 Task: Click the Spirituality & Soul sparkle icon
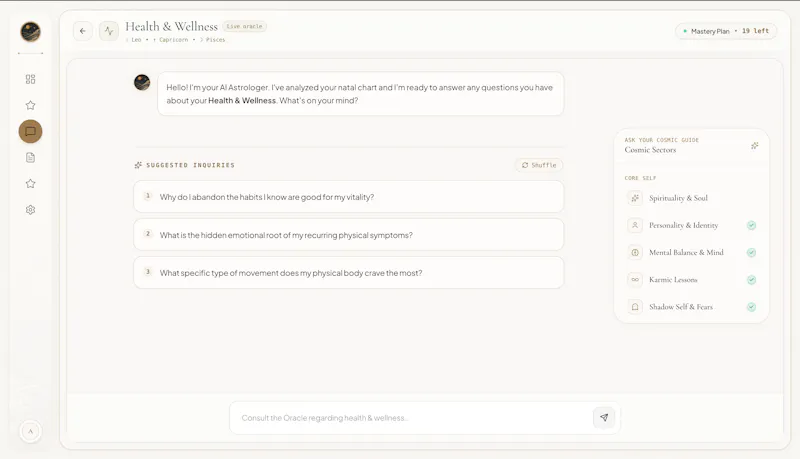[635, 198]
